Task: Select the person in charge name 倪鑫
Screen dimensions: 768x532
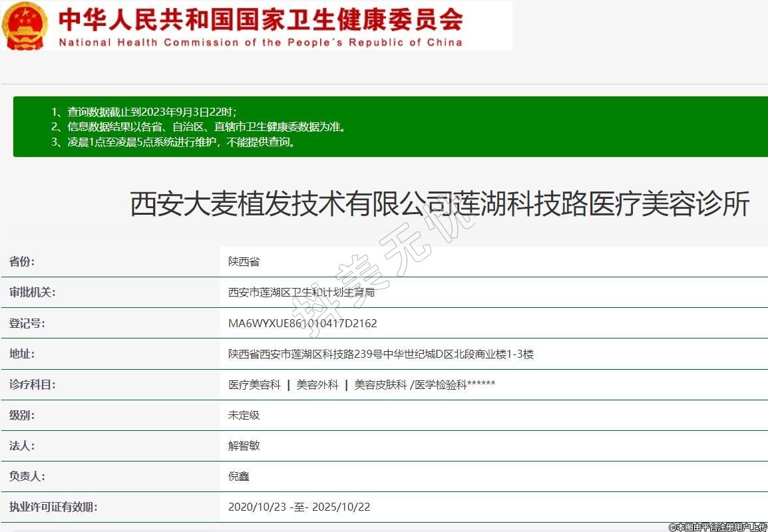Action: (x=238, y=477)
